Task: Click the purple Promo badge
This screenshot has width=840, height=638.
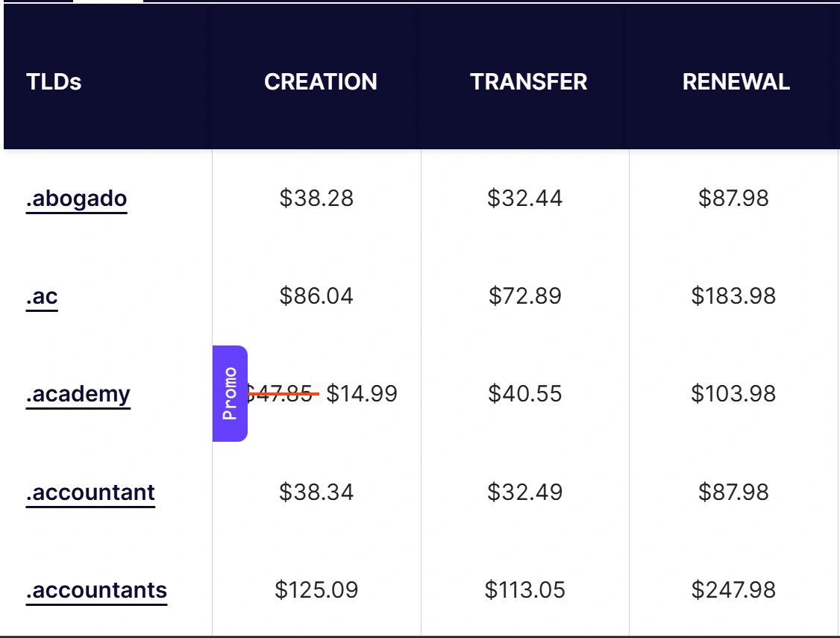Action: click(x=230, y=393)
